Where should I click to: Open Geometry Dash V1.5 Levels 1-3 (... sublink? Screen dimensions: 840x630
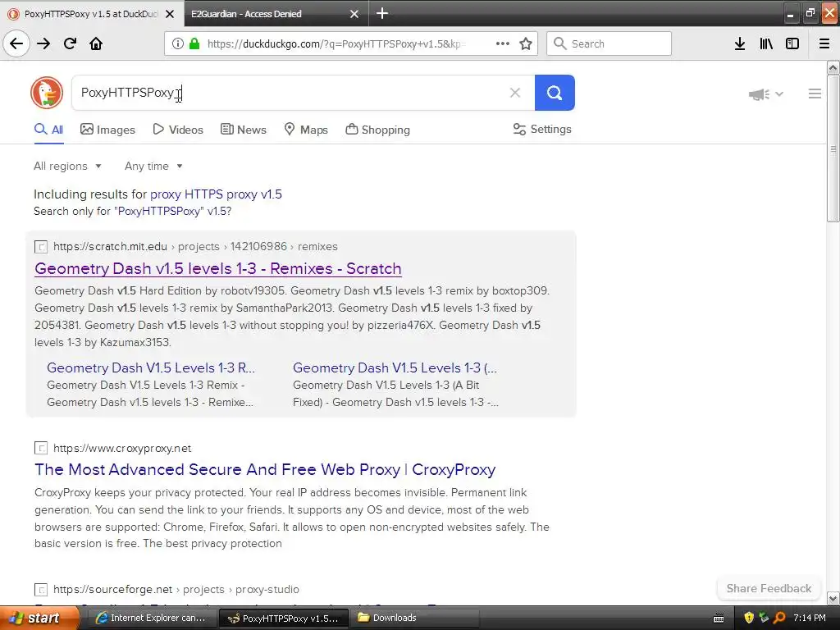click(x=395, y=367)
